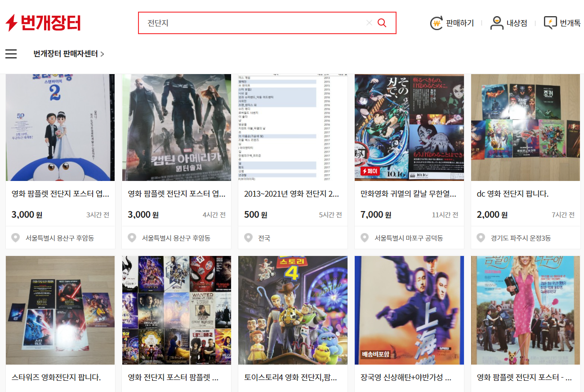Screen dimensions: 584x392
Task: Clear the search field with X icon
Action: [369, 23]
